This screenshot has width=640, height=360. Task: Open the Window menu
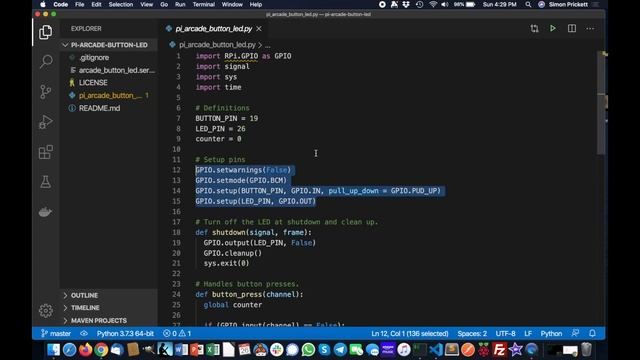(232, 4)
